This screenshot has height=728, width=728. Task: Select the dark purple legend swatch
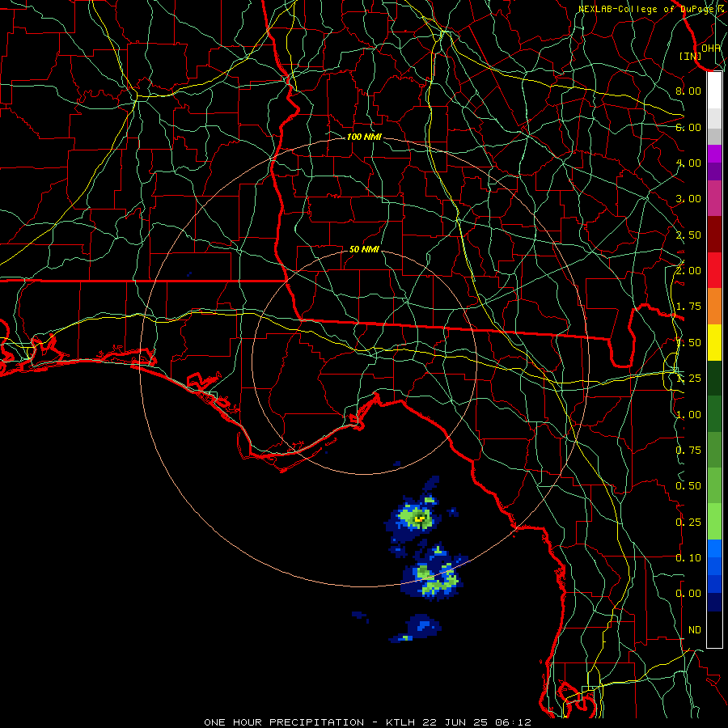point(714,171)
